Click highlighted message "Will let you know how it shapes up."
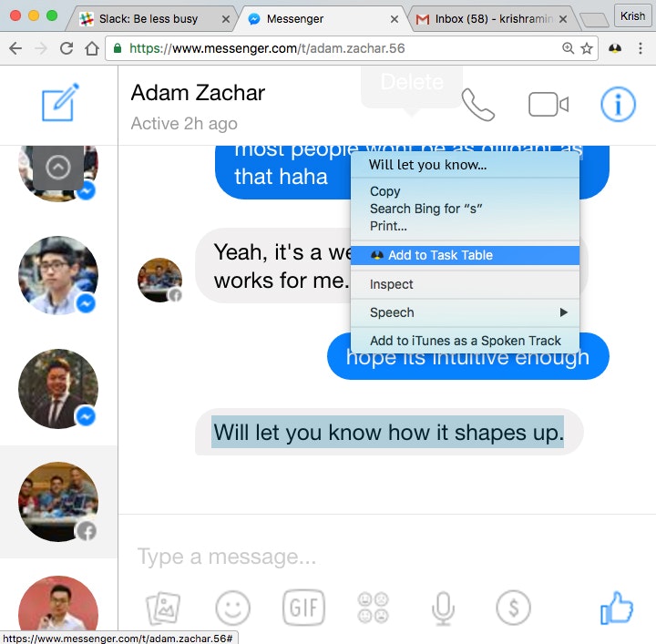 pos(388,432)
